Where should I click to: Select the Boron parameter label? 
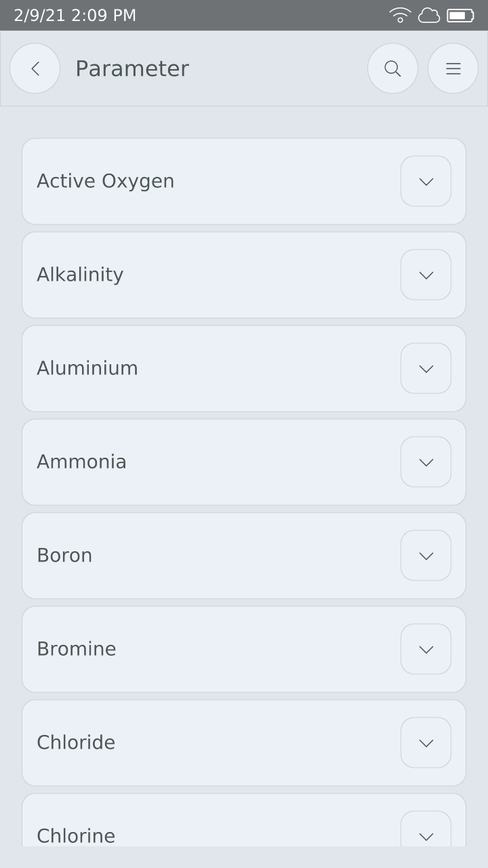pyautogui.click(x=64, y=555)
